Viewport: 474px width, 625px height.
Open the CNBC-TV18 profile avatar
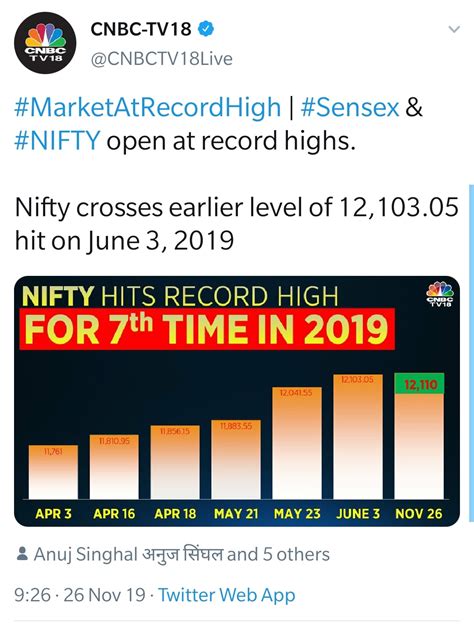pyautogui.click(x=45, y=42)
